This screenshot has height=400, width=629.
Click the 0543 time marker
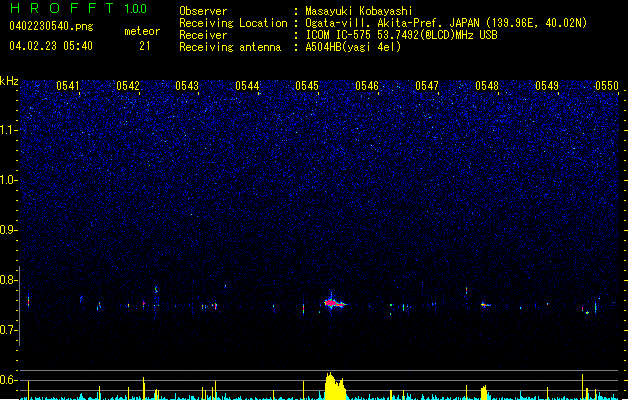click(187, 86)
